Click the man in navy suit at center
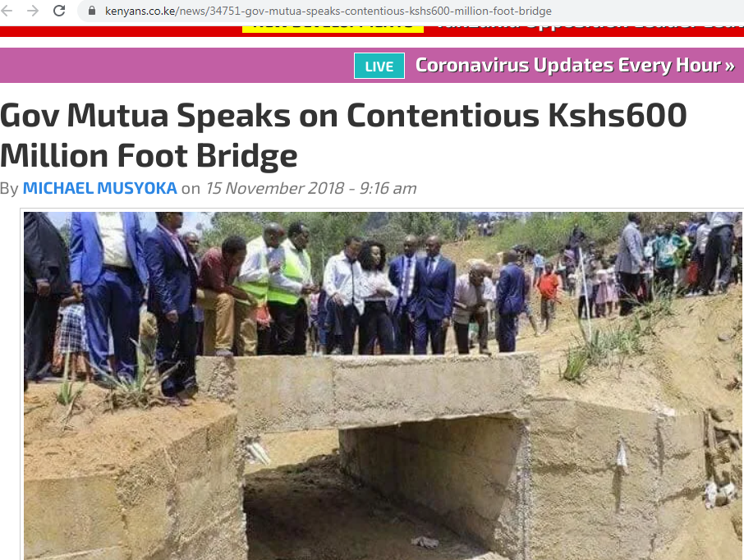 431,295
